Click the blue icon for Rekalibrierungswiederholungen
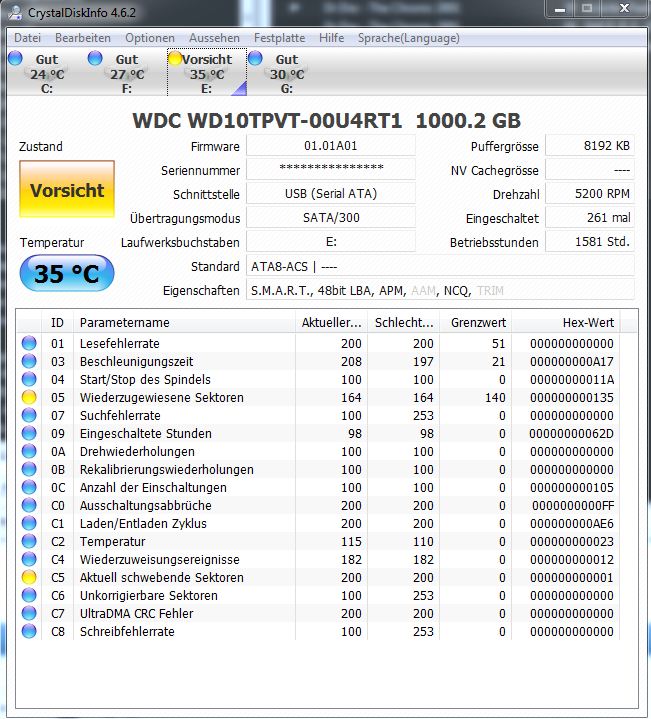The height and width of the screenshot is (719, 651). (29, 469)
